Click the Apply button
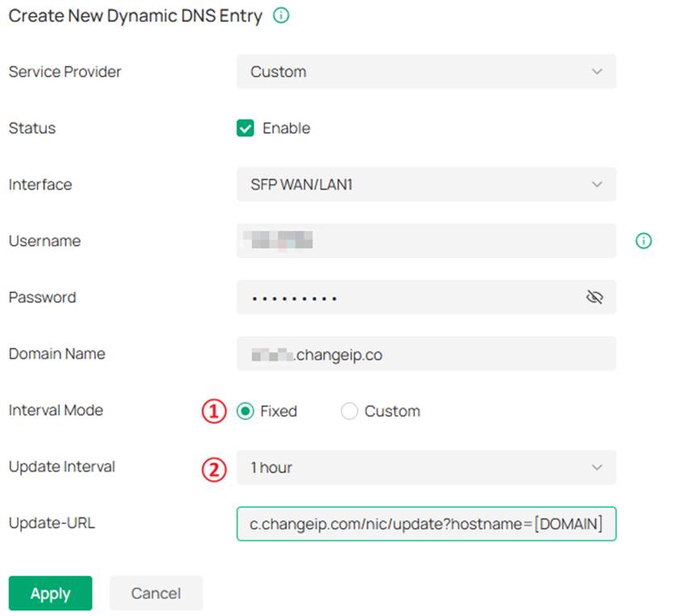Image resolution: width=697 pixels, height=616 pixels. (x=50, y=593)
